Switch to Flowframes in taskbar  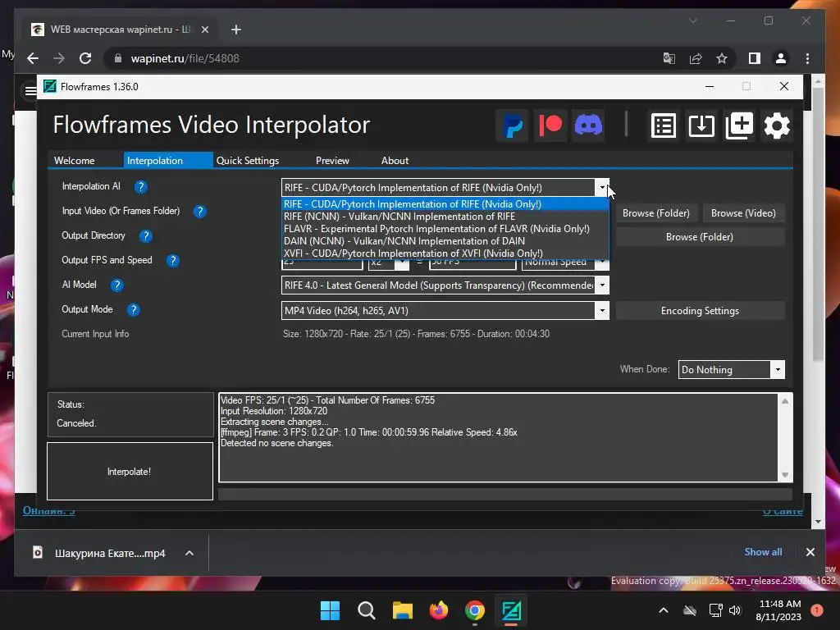[x=511, y=610]
